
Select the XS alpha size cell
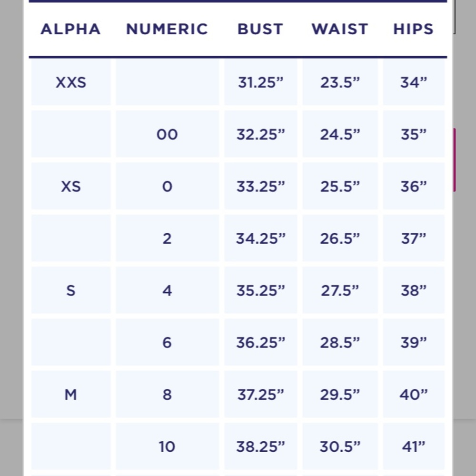tap(71, 186)
